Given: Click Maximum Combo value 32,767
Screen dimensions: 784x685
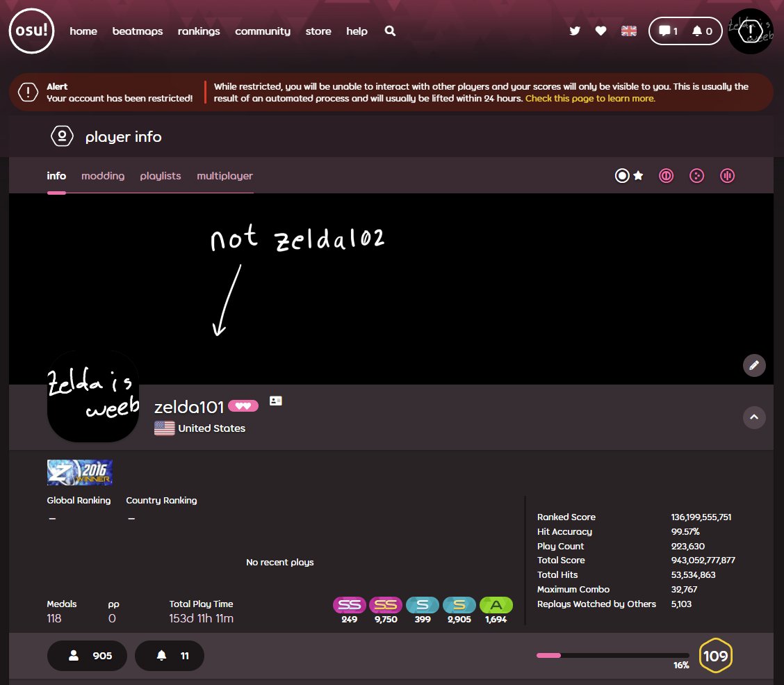Looking at the screenshot, I should (x=684, y=589).
